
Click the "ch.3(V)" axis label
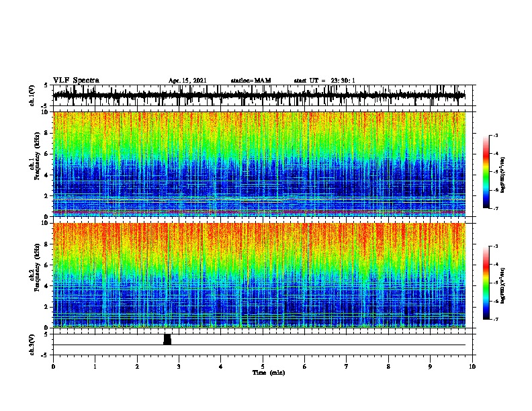pos(32,345)
